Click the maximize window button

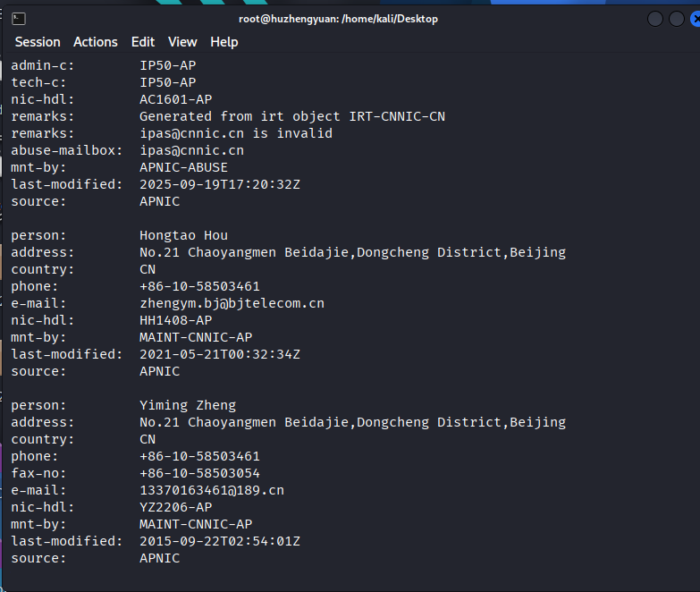tap(677, 19)
